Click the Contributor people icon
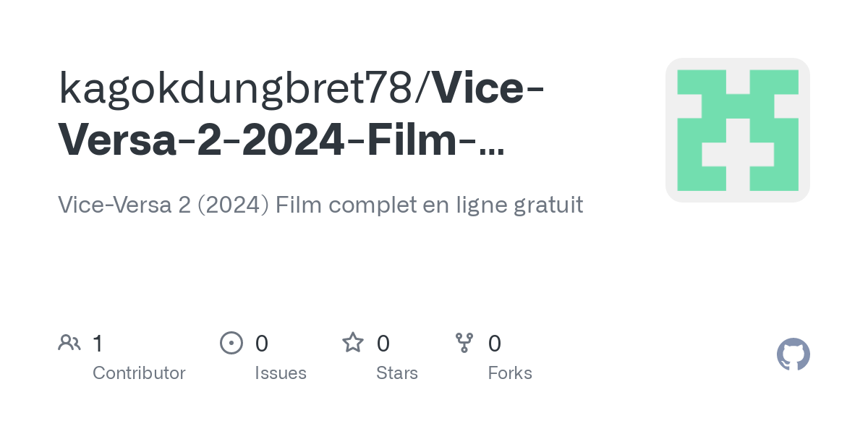Viewport: 868px width, 434px height. (69, 343)
